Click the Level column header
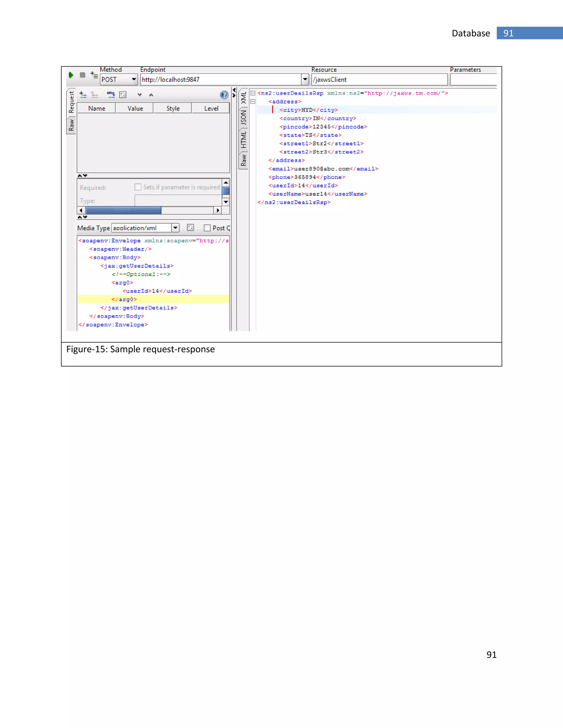563x728 pixels. 211,108
